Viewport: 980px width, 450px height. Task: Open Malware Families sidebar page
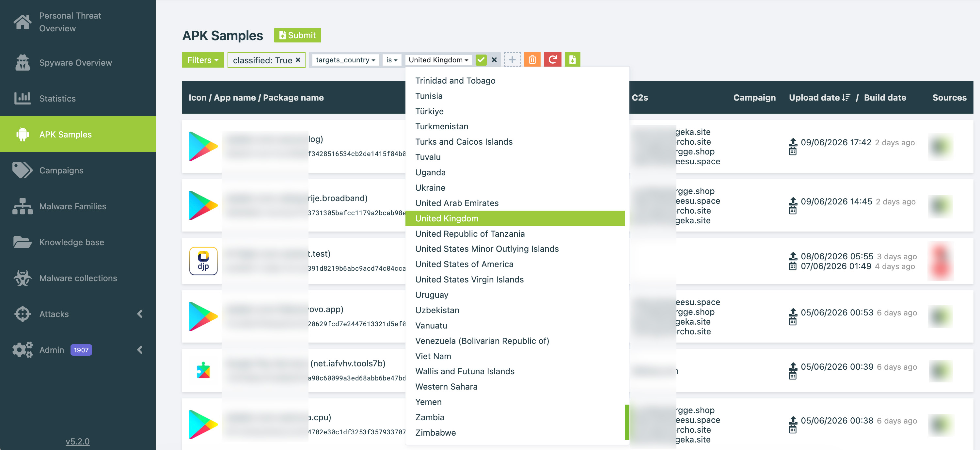(x=78, y=206)
